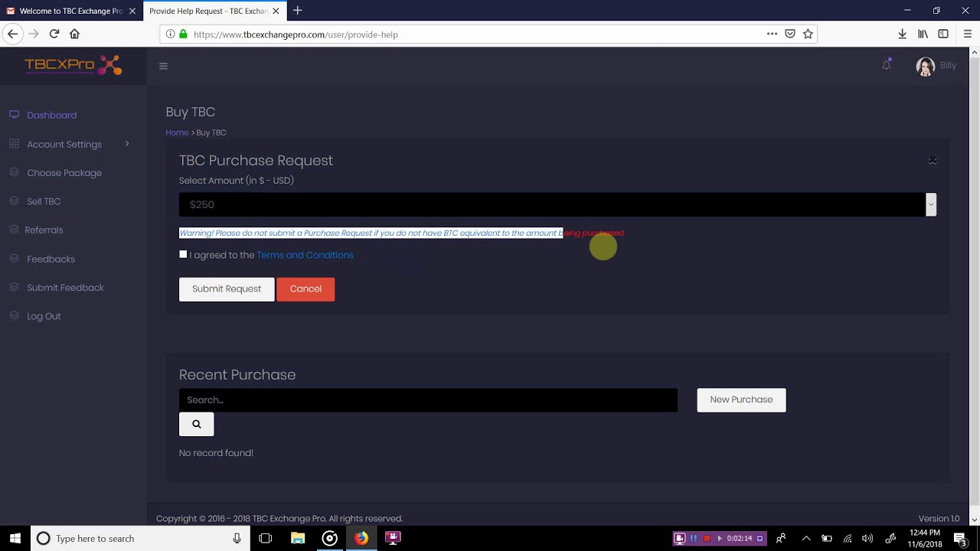Collapse the TBC Purchase Request panel icon
Image resolution: width=980 pixels, height=551 pixels.
point(933,161)
